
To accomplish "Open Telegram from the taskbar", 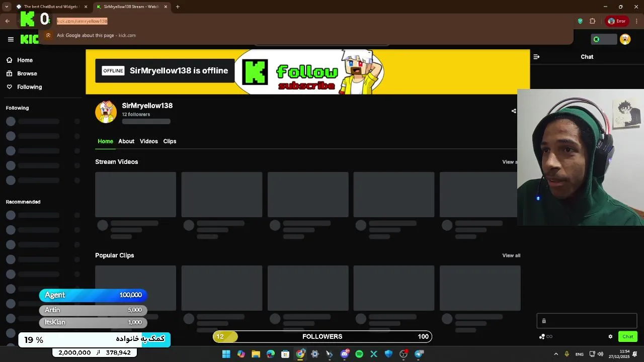I will pyautogui.click(x=419, y=354).
